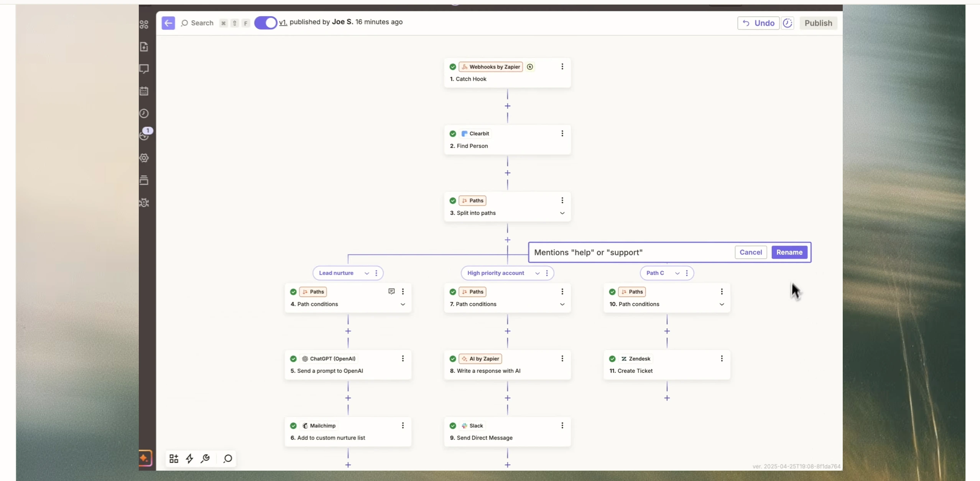The image size is (980, 481).
Task: Add a step below Create Ticket
Action: click(x=667, y=398)
